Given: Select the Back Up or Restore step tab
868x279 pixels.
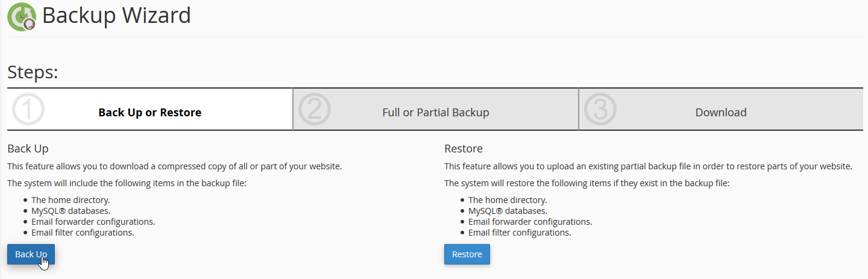Looking at the screenshot, I should tap(149, 113).
